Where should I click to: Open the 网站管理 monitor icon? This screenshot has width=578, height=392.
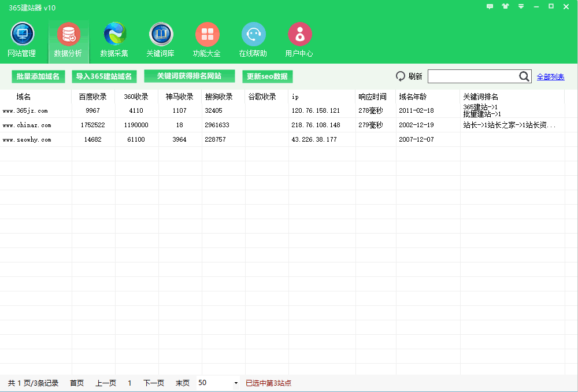22,34
